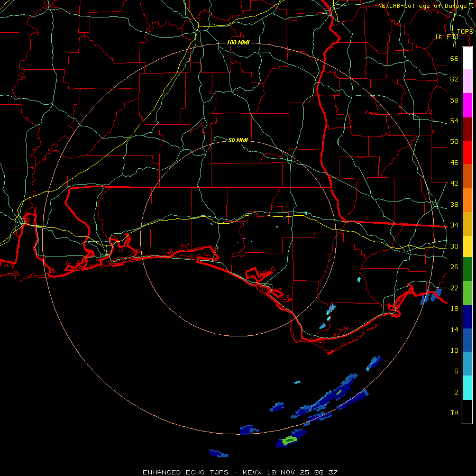Click the legend value 22
Screen dimensions: 476x476
(x=454, y=288)
